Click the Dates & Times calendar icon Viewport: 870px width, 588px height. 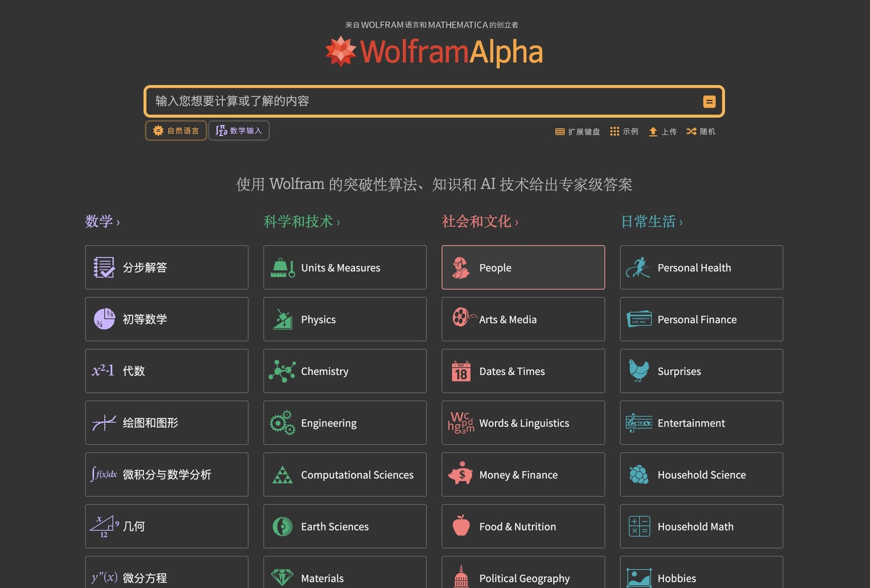click(461, 371)
